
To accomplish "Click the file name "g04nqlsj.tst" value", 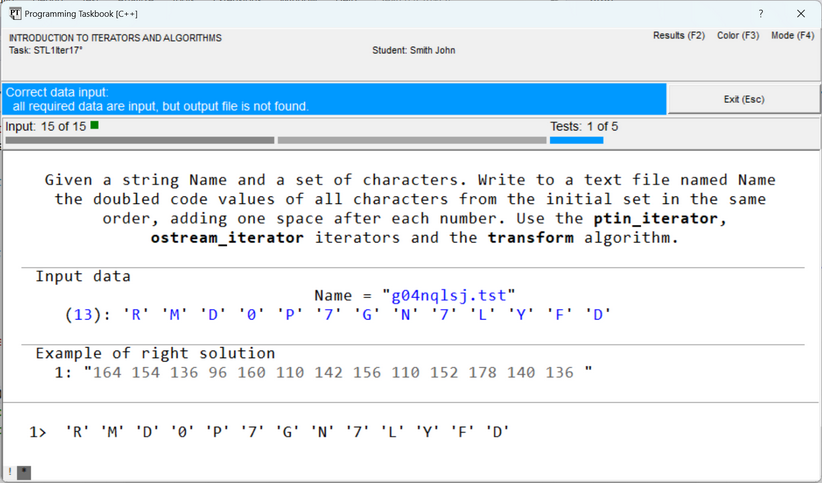I will 448,295.
